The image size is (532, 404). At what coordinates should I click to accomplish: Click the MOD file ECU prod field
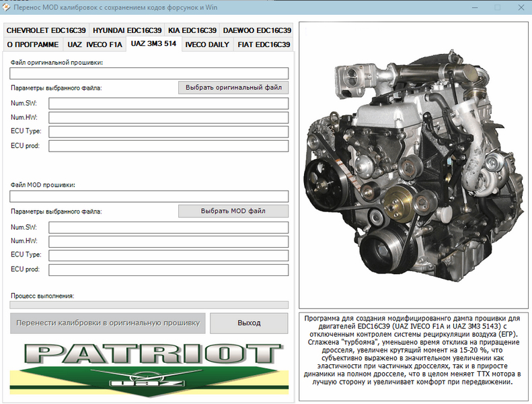coord(169,270)
